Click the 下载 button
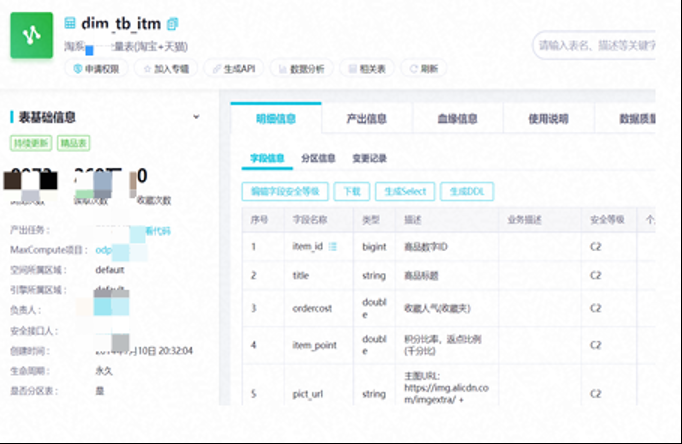The width and height of the screenshot is (682, 444). (x=352, y=191)
